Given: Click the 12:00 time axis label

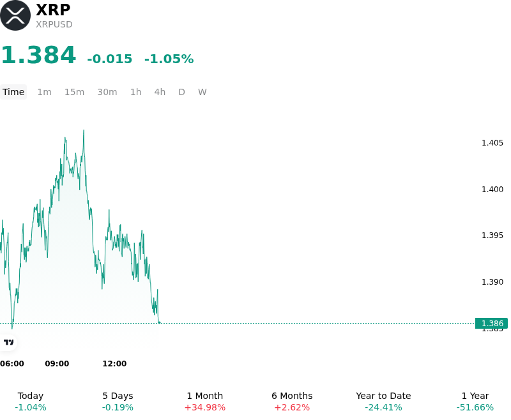Looking at the screenshot, I should coord(114,363).
